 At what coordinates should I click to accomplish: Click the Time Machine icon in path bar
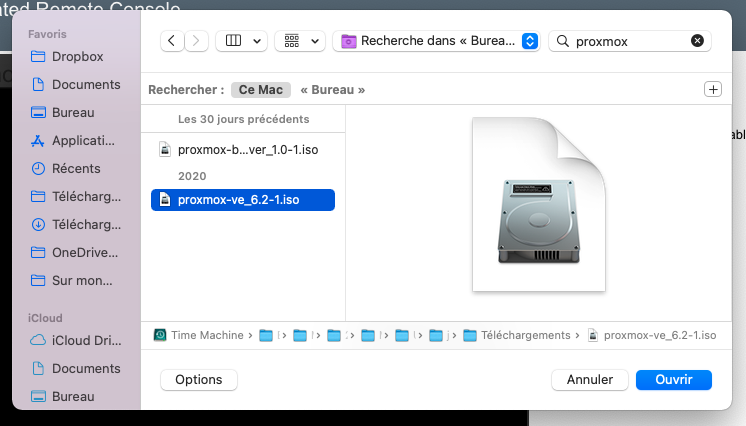(x=160, y=336)
